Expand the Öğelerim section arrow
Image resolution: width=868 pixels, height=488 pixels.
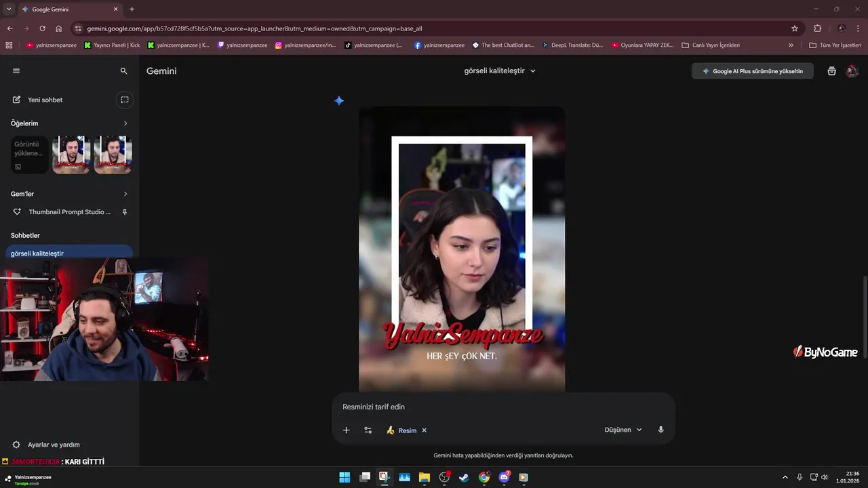tap(125, 123)
